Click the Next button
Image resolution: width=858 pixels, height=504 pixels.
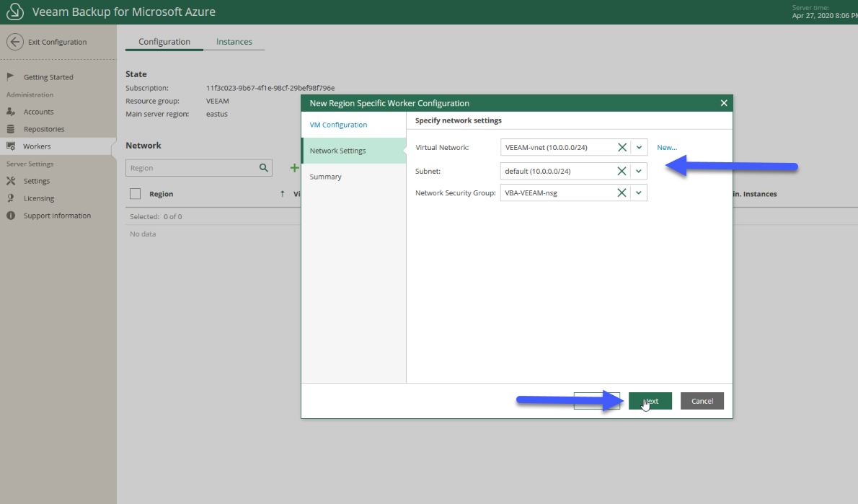650,401
